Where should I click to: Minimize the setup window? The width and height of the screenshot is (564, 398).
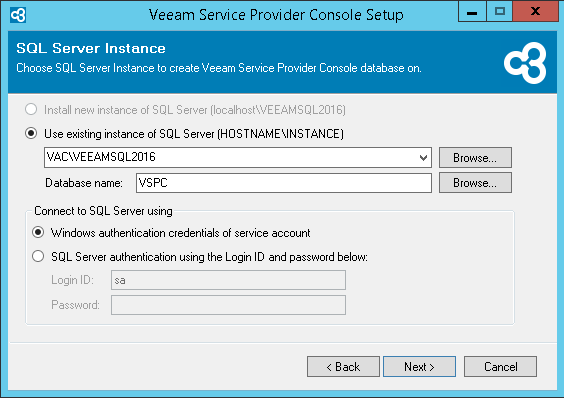point(472,12)
